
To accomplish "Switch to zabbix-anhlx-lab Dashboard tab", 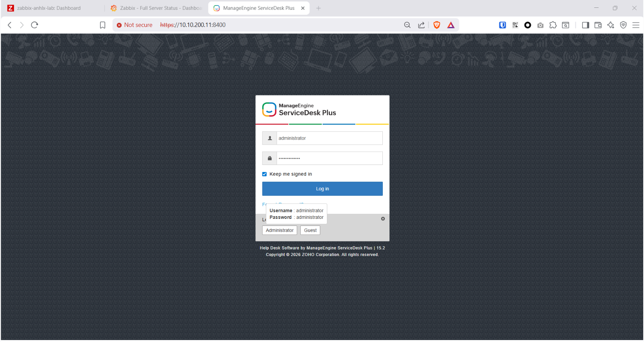I will coord(49,8).
